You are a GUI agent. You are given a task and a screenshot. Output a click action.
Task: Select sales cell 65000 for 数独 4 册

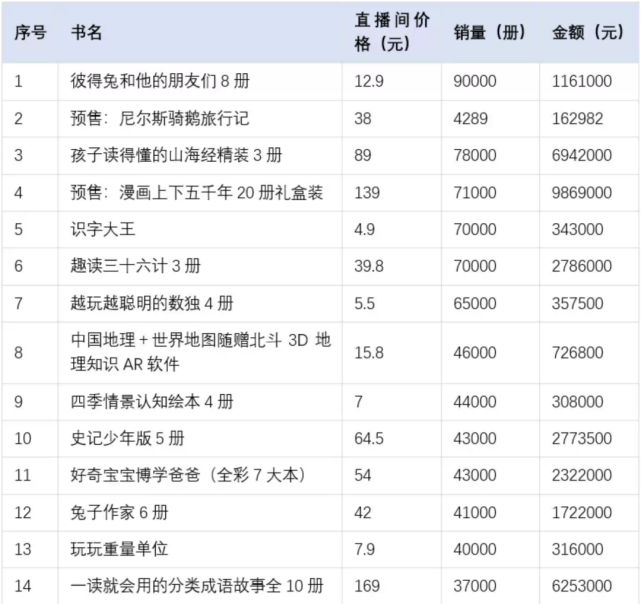490,303
